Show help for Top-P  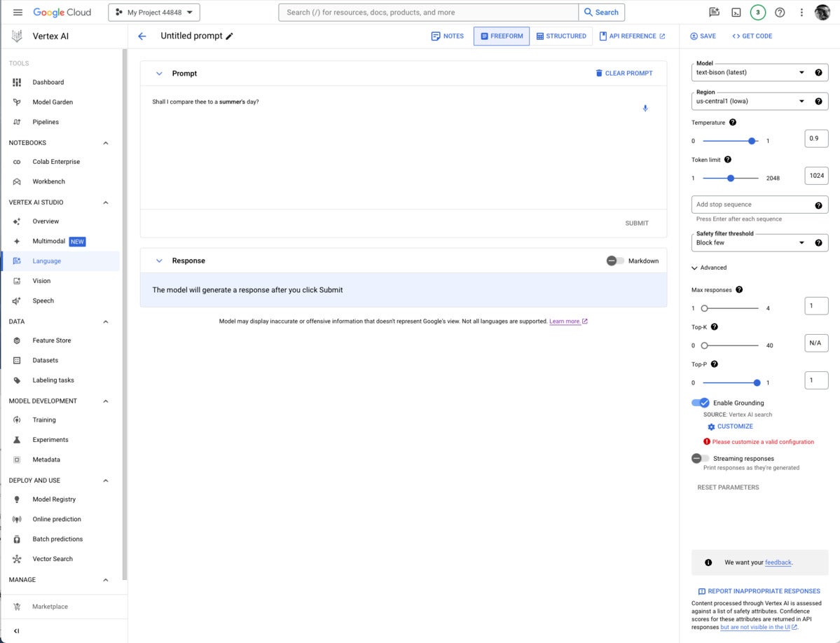pos(714,364)
